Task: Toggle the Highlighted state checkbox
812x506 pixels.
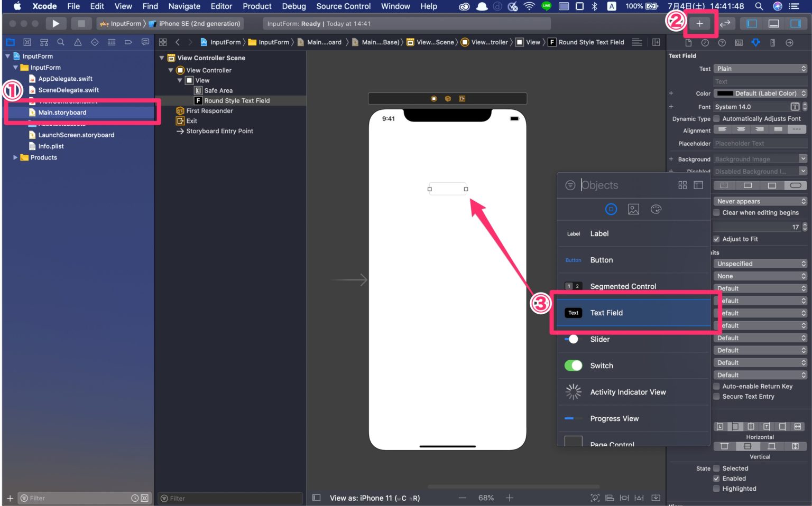Action: pyautogui.click(x=717, y=489)
